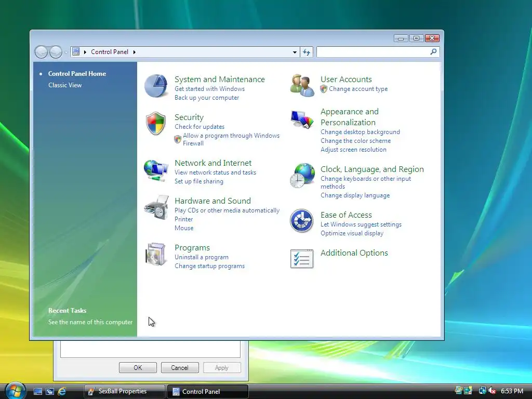Click the muted volume tray icon
532x399 pixels.
point(492,391)
